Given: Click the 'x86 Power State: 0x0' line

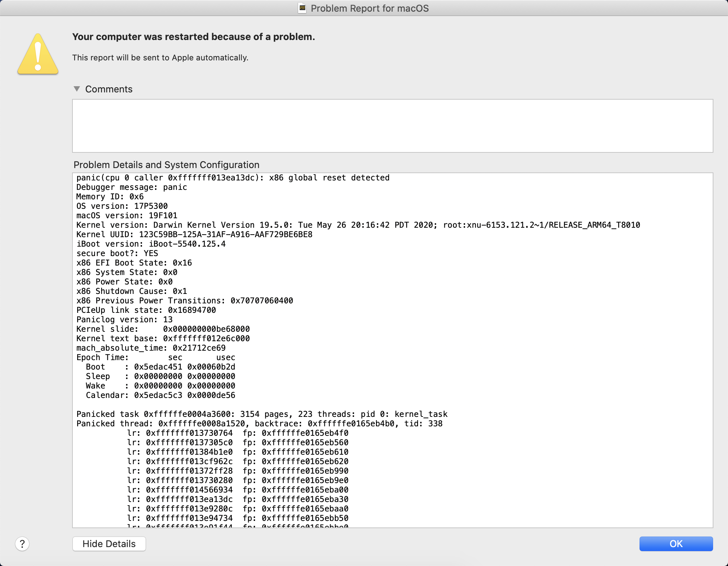Looking at the screenshot, I should click(x=124, y=282).
